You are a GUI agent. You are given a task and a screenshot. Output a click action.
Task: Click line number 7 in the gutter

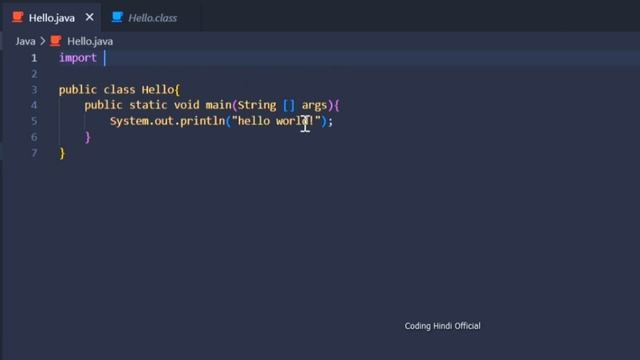click(34, 153)
